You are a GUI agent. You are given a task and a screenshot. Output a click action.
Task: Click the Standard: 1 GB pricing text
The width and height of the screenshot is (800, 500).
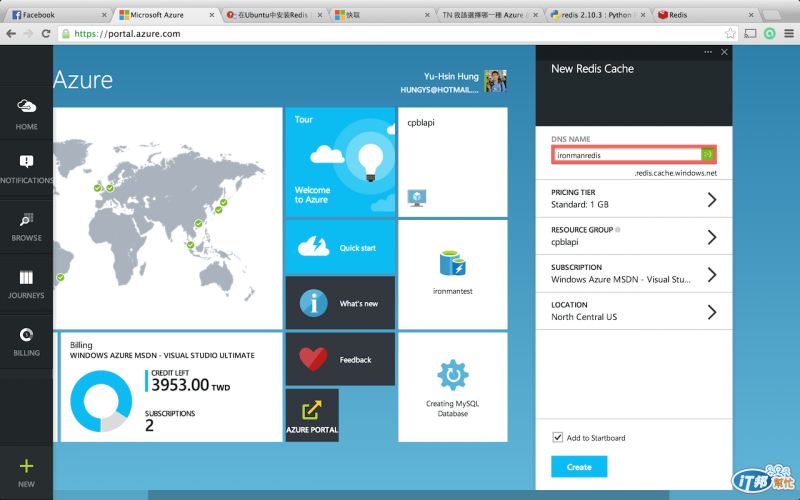[580, 204]
